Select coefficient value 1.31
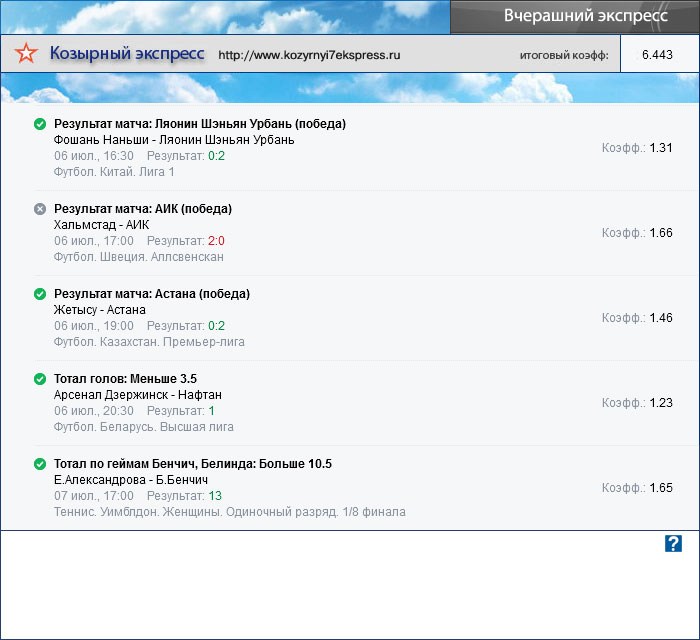 tap(661, 148)
